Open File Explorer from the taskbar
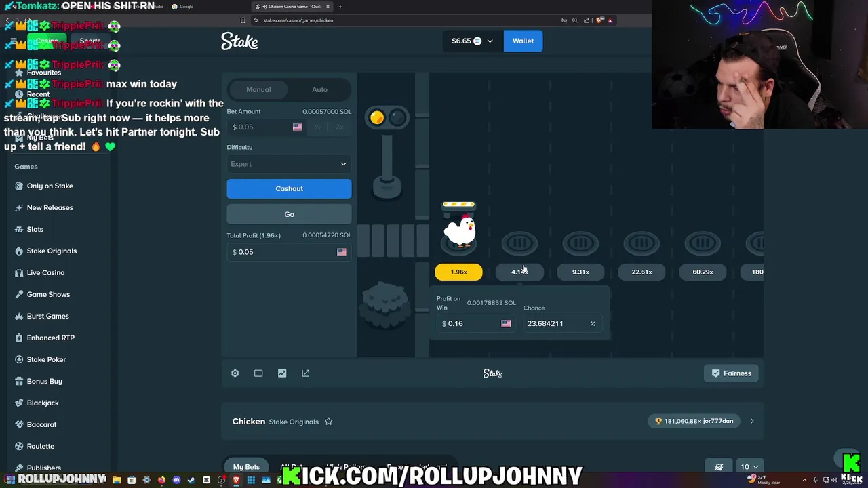The image size is (868, 488). point(117,480)
